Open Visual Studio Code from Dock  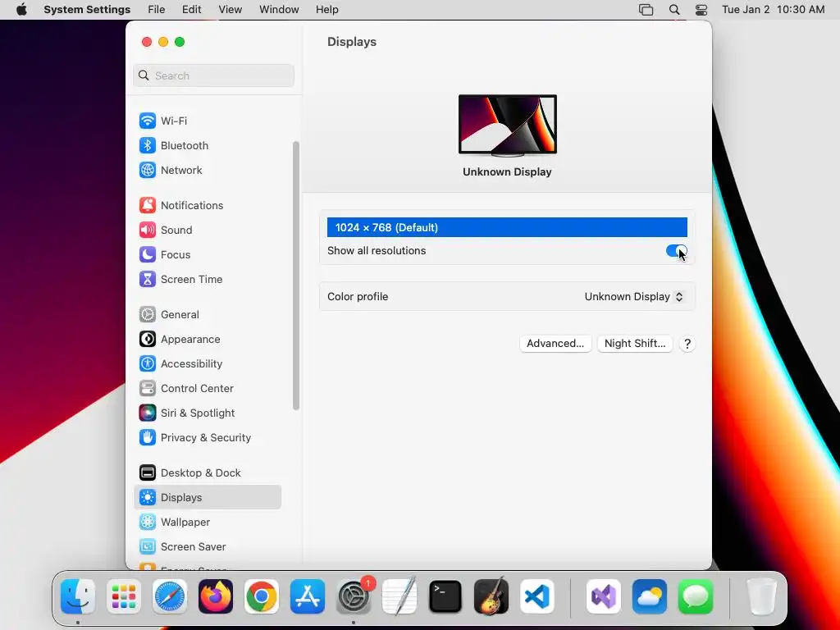coord(537,596)
